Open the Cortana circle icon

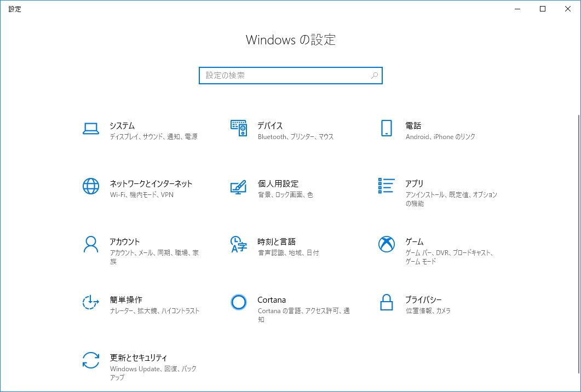tap(239, 302)
